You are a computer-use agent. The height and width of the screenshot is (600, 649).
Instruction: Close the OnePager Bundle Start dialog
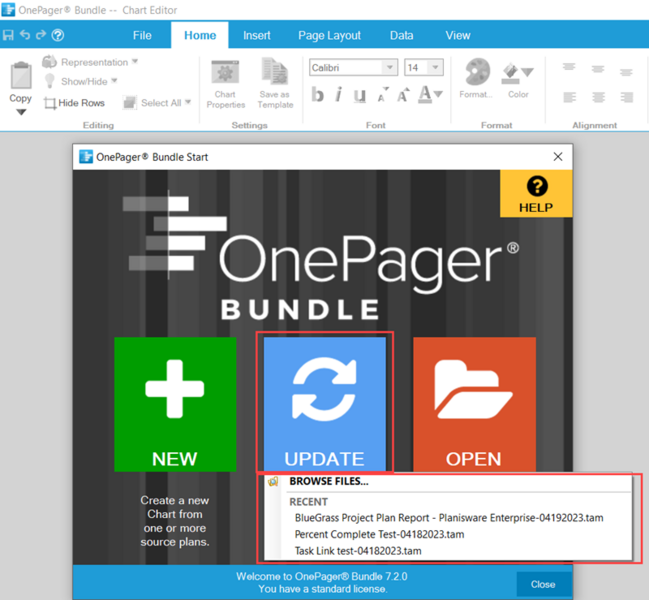(x=558, y=156)
